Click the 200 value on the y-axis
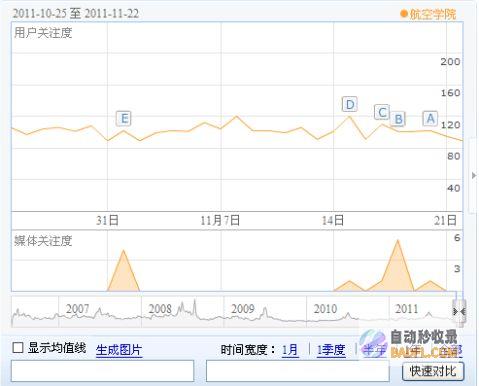 pyautogui.click(x=450, y=61)
